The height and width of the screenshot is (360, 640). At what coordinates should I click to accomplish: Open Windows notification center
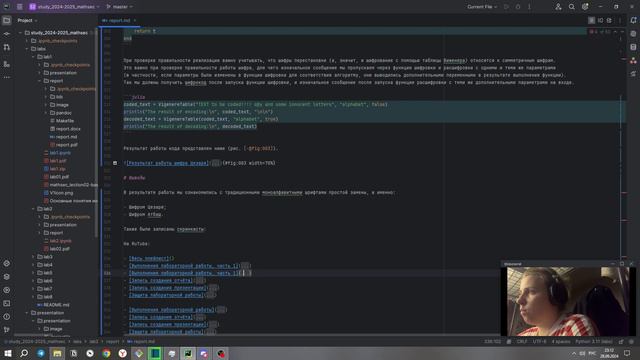tap(627, 353)
